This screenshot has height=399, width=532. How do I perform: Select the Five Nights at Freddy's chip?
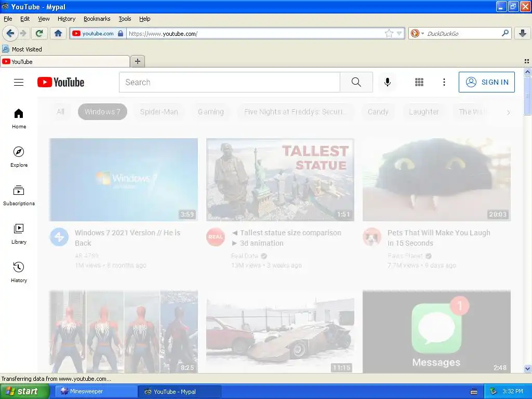coord(295,112)
